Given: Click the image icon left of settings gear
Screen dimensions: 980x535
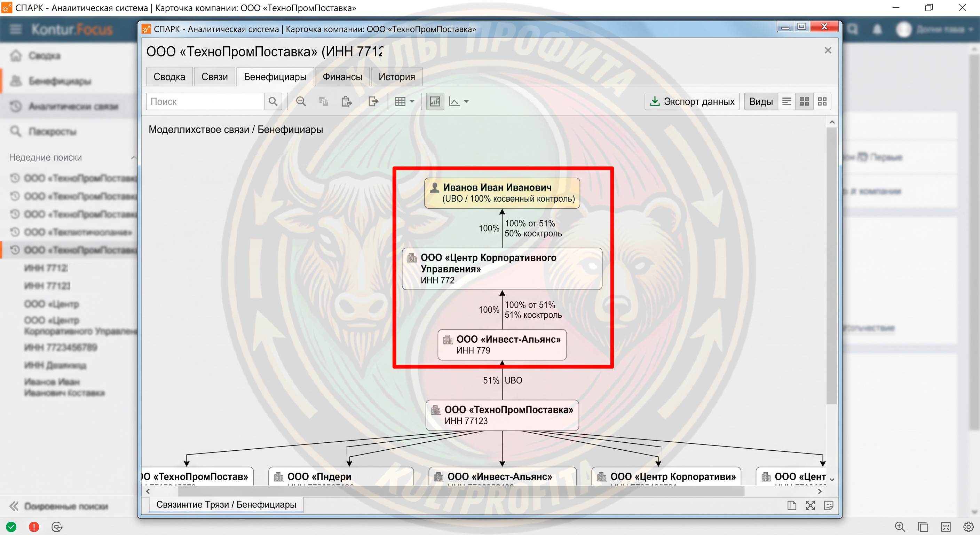Looking at the screenshot, I should pos(946,527).
